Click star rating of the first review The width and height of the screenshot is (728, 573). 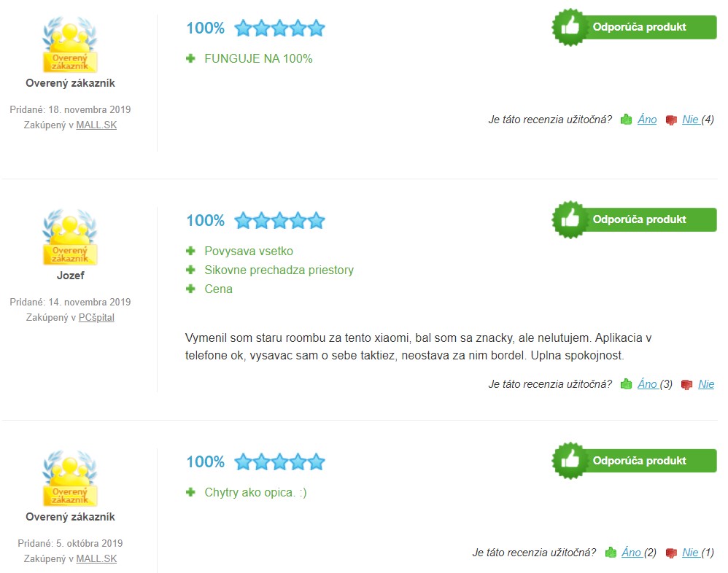279,28
